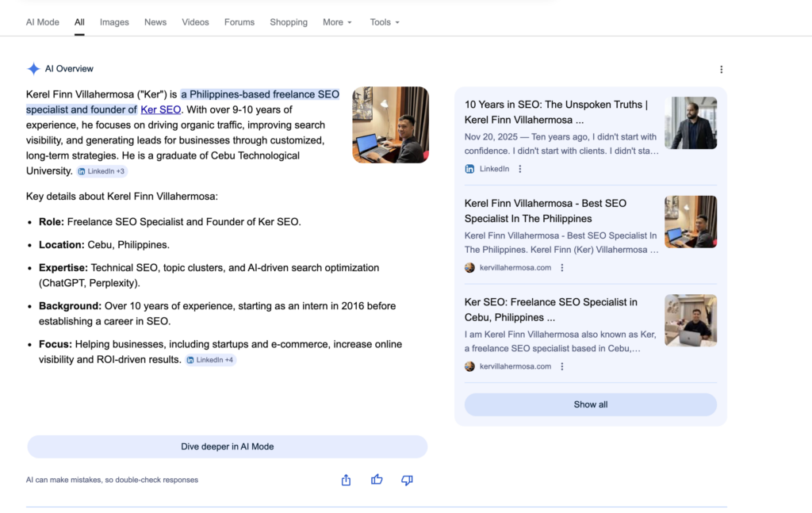
Task: Switch to the Images tab
Action: tap(114, 22)
